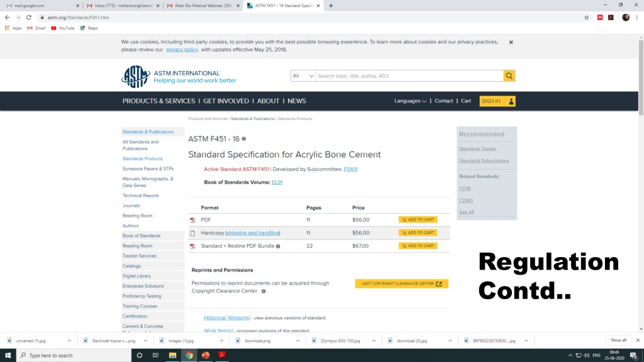The height and width of the screenshot is (362, 644).
Task: Close the cookie notice banner
Action: [x=511, y=42]
